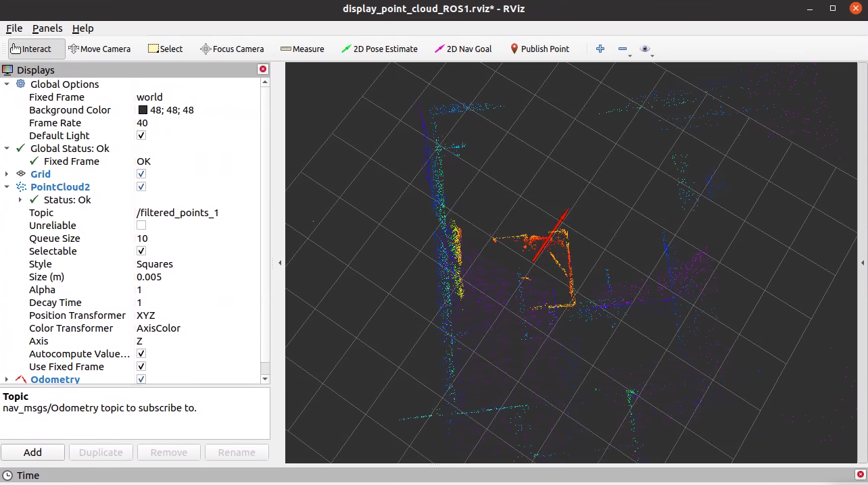Close the Time panel
This screenshot has height=485, width=868.
tap(860, 474)
